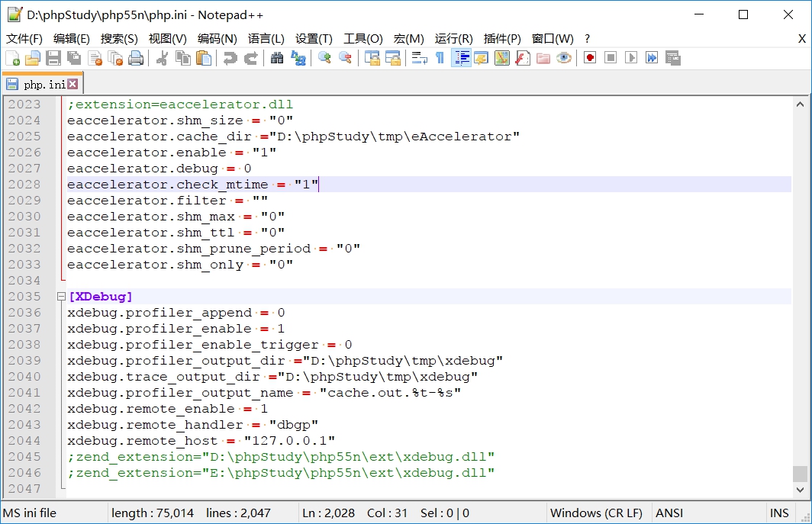Click the vertical scrollbar down arrow
Screen dimensions: 812x524
point(800,490)
